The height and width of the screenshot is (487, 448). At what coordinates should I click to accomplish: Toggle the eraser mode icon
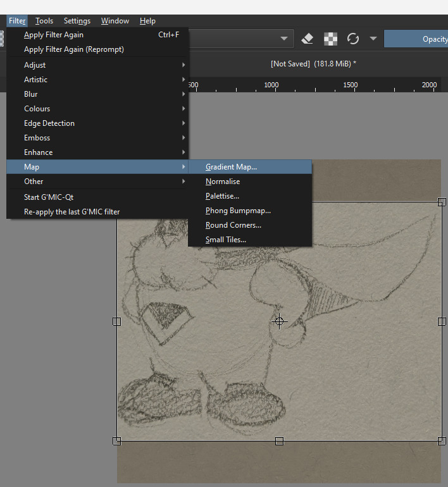point(308,39)
